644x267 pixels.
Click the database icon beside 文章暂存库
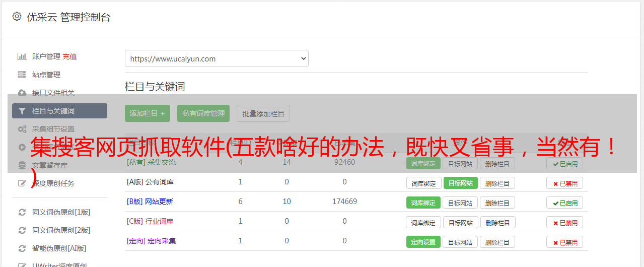click(x=22, y=165)
